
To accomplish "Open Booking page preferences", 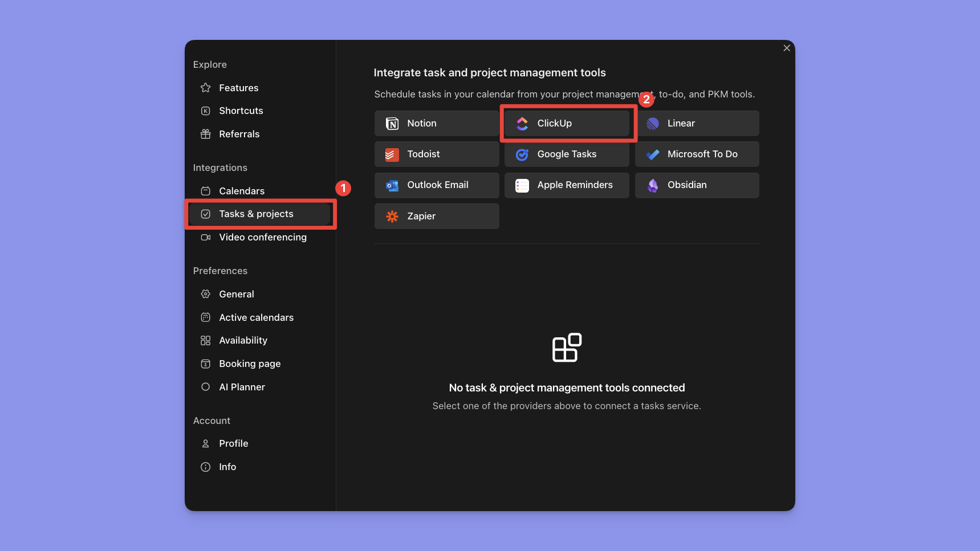I will click(x=260, y=364).
